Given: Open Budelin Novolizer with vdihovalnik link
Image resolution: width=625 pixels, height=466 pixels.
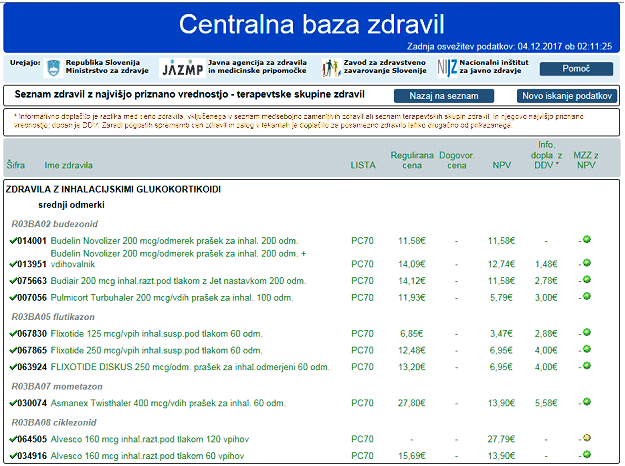Looking at the screenshot, I should [178, 259].
